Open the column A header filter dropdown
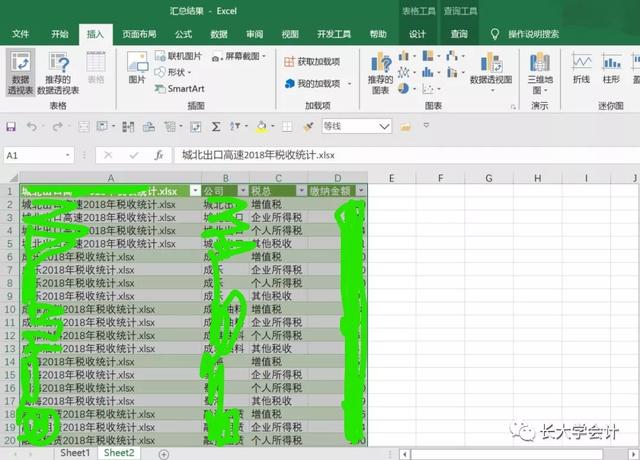Image resolution: width=640 pixels, height=460 pixels. coord(195,191)
